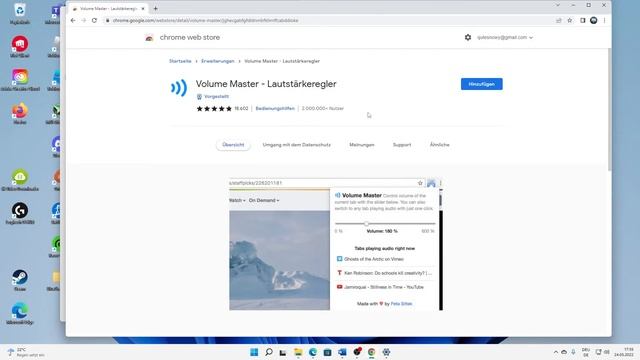Click the microphone tray icon
Viewport: 640px width, 360px height.
coord(573,352)
